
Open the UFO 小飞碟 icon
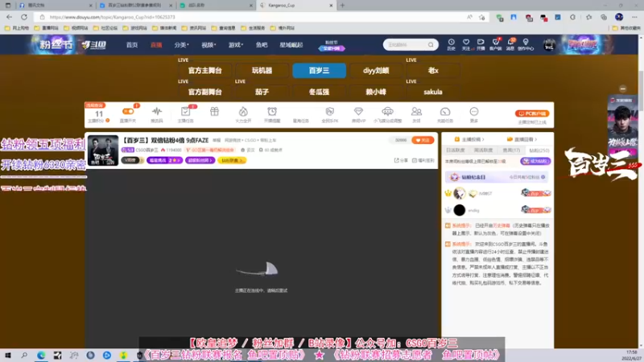tap(387, 111)
